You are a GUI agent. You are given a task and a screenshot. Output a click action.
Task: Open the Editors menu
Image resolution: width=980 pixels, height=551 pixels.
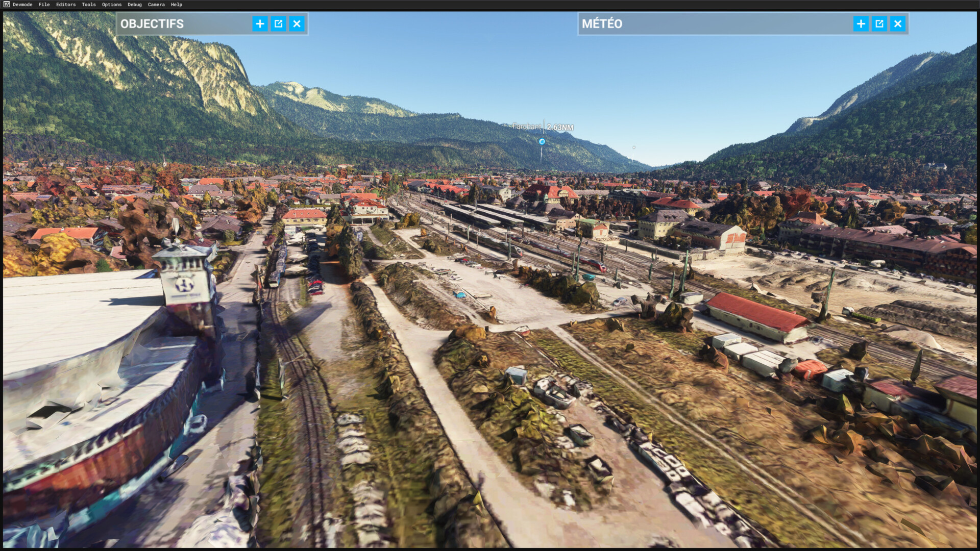[x=66, y=5]
